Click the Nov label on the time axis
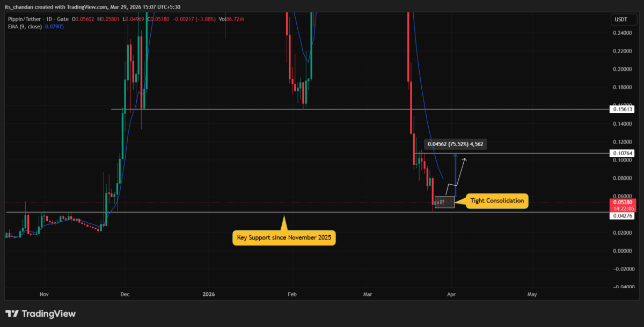Image resolution: width=644 pixels, height=327 pixels. [x=44, y=294]
